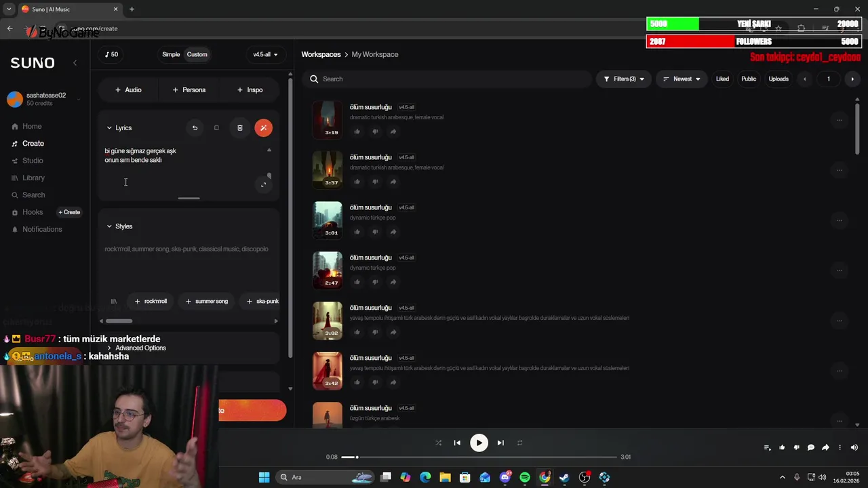
Task: Play the 3:42 ölüm susurluğu thumbnail
Action: 328,370
